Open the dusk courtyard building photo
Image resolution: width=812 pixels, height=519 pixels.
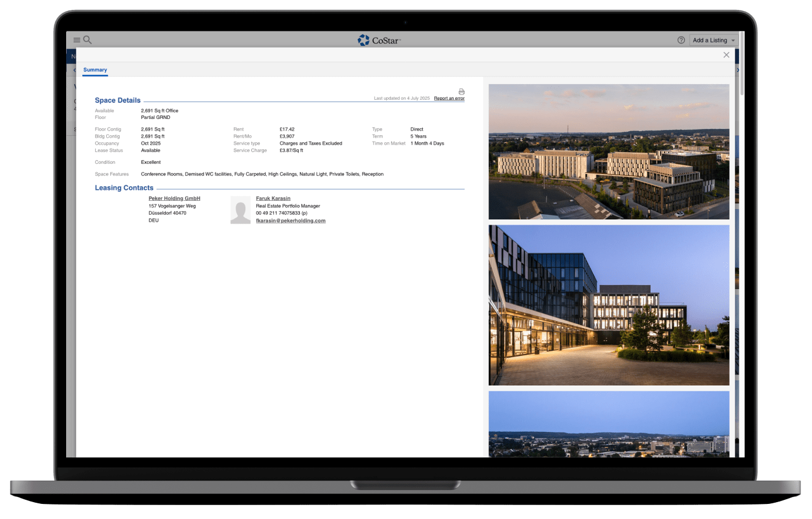[608, 305]
